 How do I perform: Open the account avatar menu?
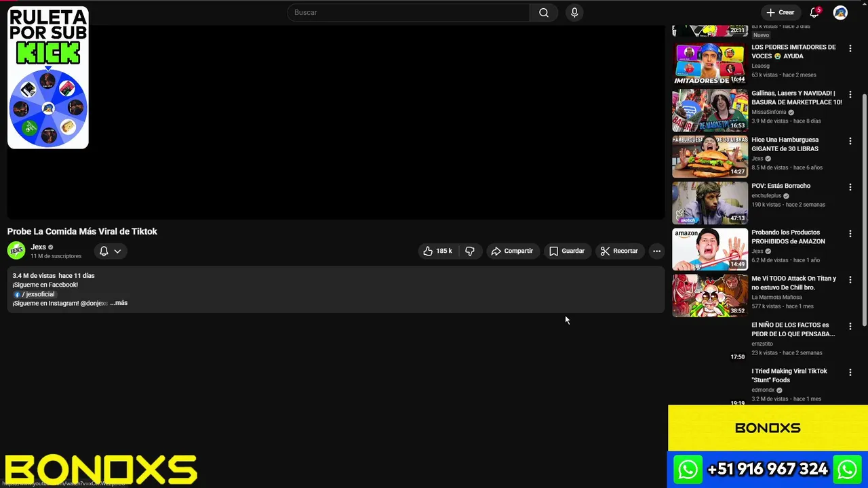tap(840, 12)
